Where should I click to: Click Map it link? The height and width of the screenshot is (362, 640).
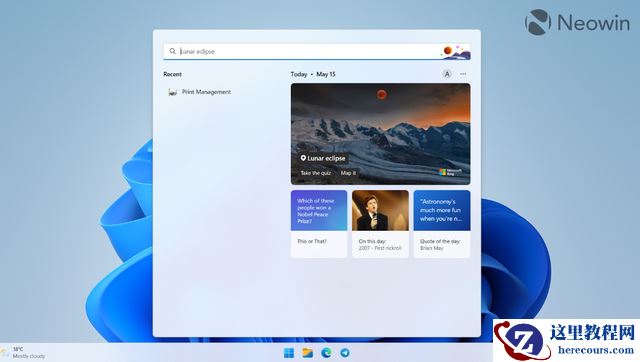point(348,173)
